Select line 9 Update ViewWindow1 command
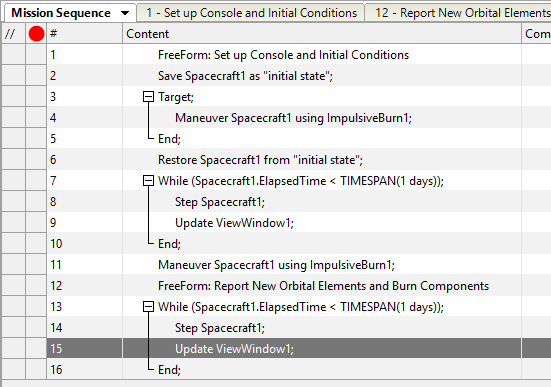This screenshot has height=387, width=551. (234, 223)
